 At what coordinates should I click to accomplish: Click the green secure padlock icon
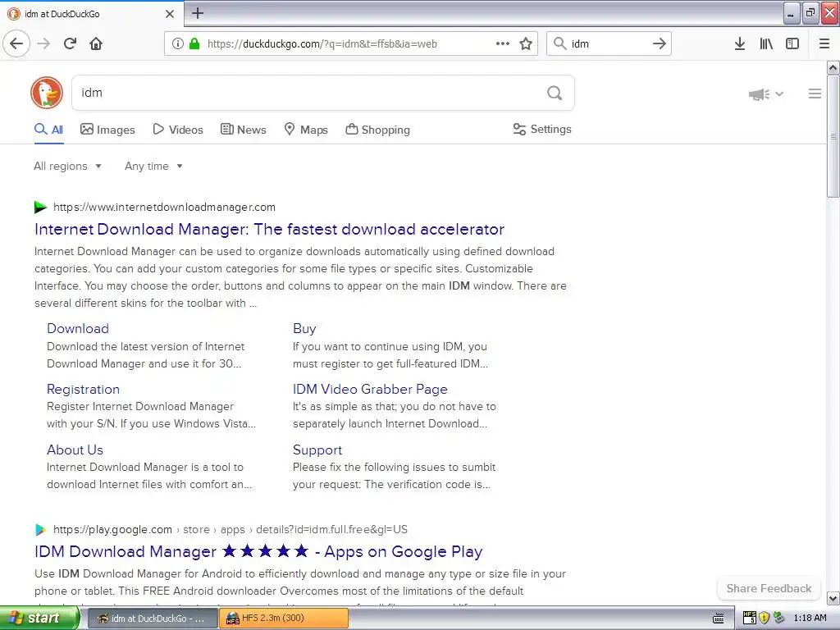pos(194,43)
